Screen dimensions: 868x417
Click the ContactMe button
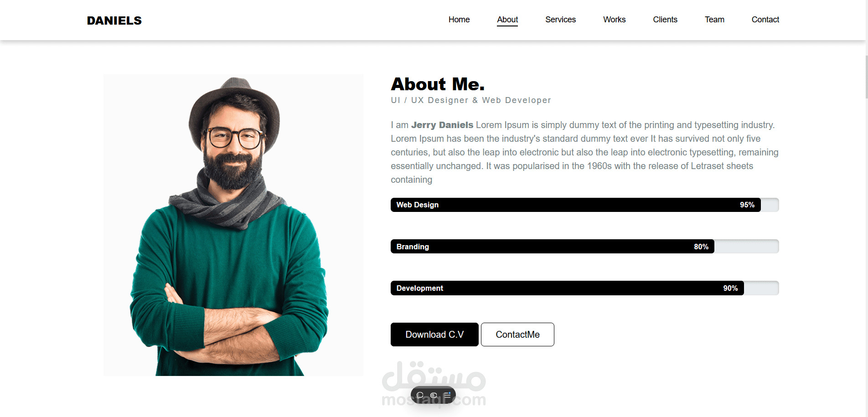pos(517,335)
